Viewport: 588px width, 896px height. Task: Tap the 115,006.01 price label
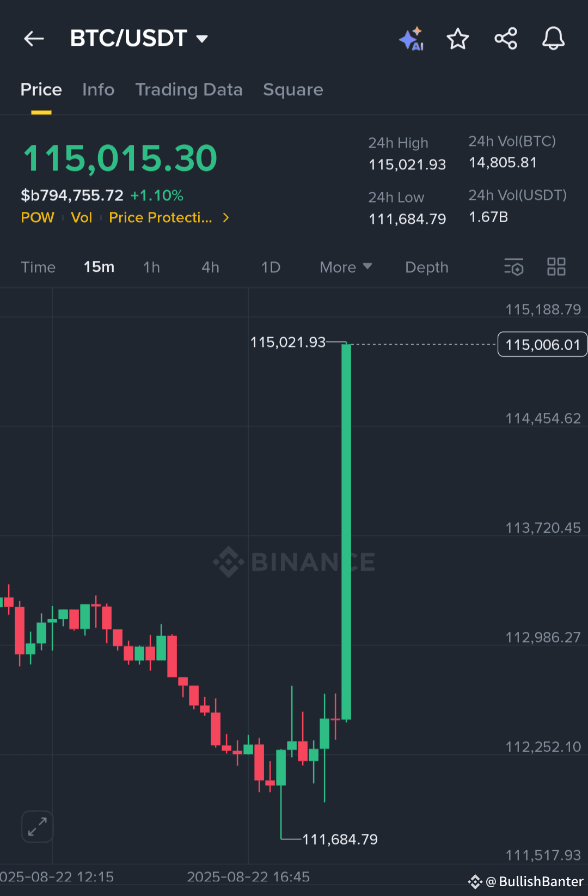(541, 344)
